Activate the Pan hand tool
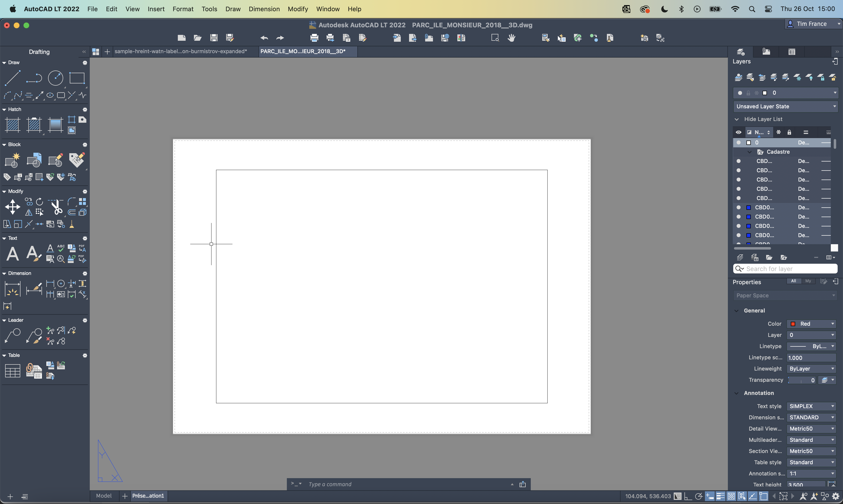 point(512,38)
